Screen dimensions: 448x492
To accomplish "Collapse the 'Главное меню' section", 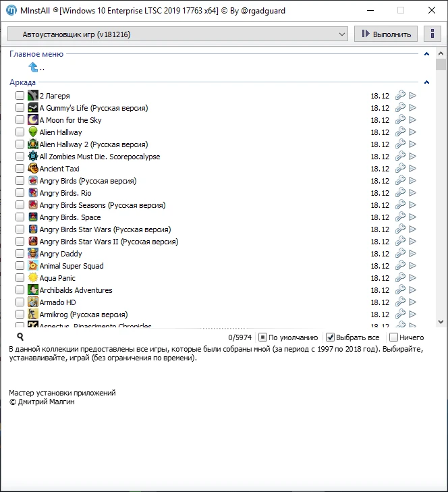I will click(426, 54).
